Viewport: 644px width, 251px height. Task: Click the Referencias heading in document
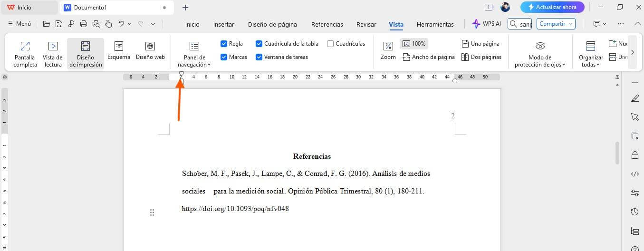312,156
